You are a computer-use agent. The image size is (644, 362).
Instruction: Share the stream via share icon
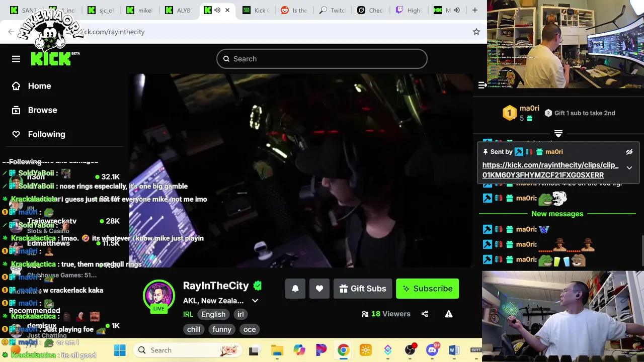pos(425,314)
